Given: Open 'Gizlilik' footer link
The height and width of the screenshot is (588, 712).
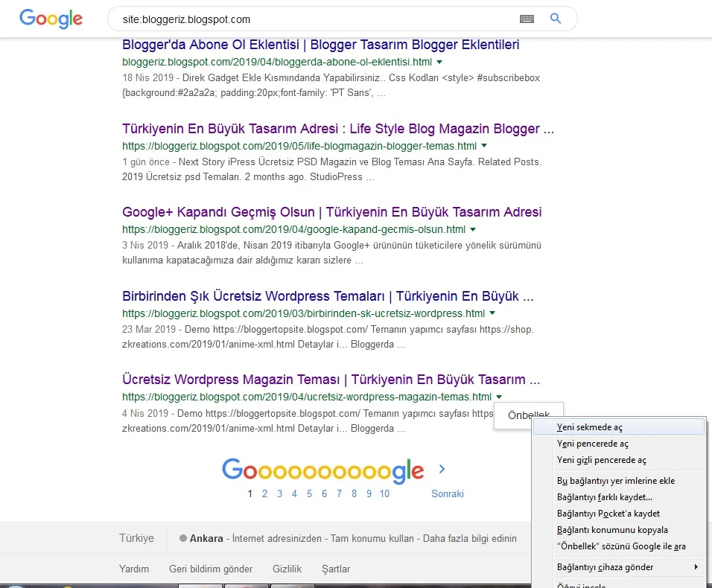Looking at the screenshot, I should pyautogui.click(x=287, y=569).
